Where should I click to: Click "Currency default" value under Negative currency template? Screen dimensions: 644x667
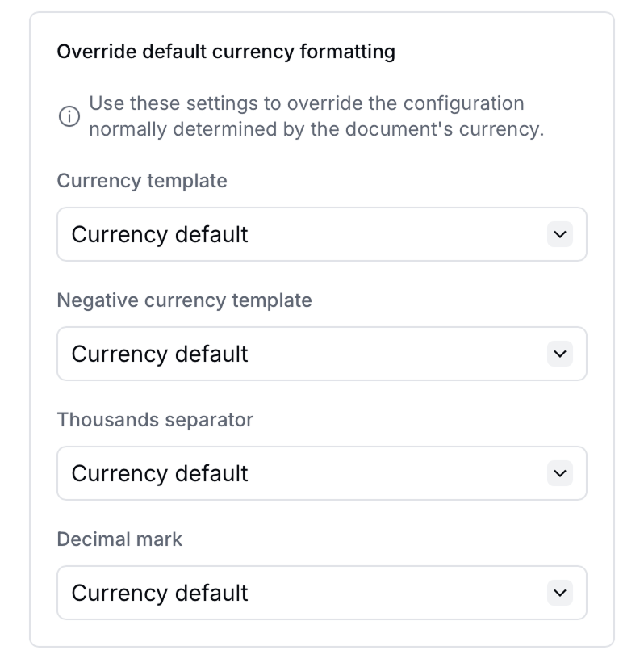160,354
